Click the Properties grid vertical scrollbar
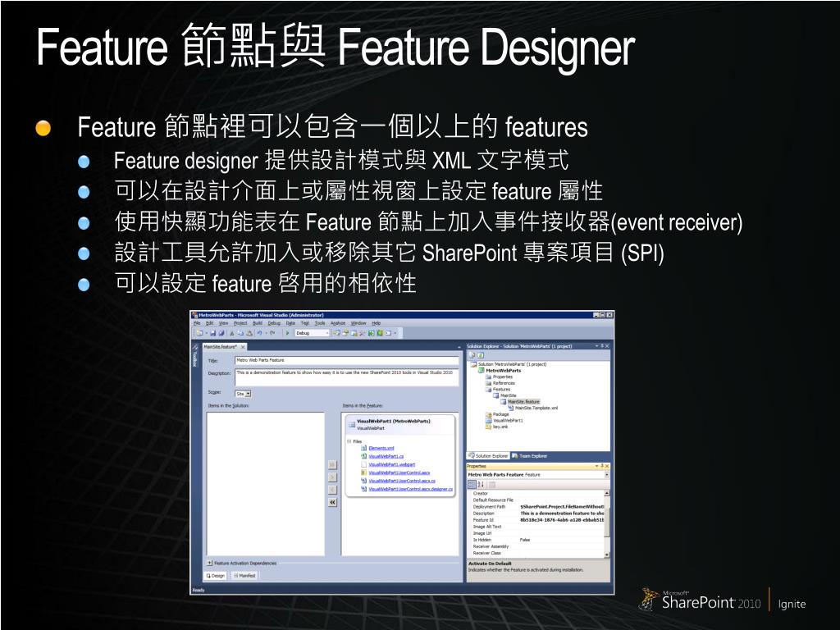The image size is (840, 630). pyautogui.click(x=607, y=523)
